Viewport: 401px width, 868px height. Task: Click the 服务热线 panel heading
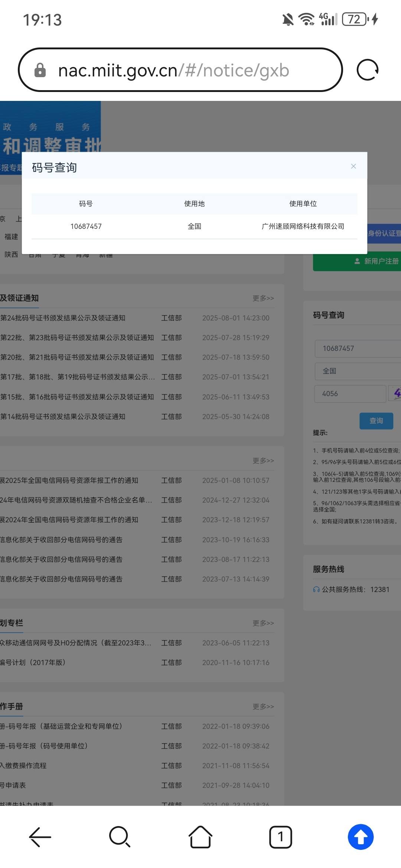[x=329, y=569]
